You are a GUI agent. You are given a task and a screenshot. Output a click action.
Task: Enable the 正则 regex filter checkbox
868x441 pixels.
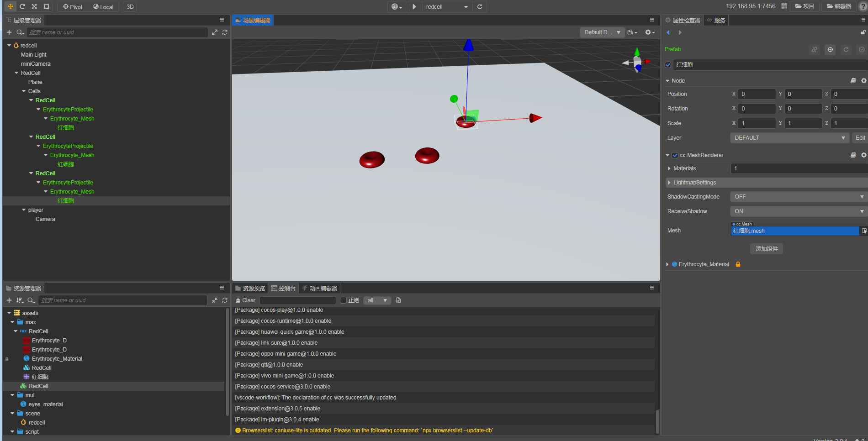(343, 300)
